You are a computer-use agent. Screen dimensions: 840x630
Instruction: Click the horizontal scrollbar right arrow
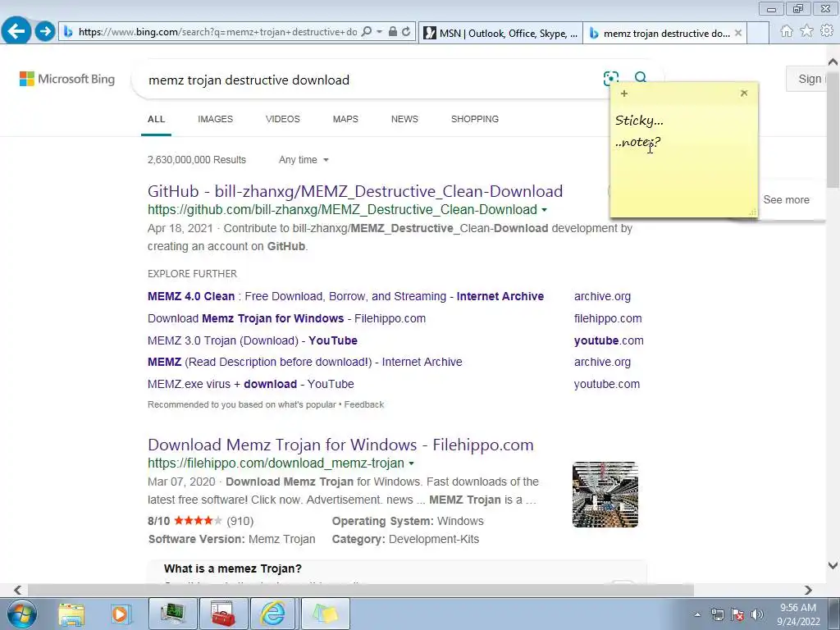[x=808, y=590]
